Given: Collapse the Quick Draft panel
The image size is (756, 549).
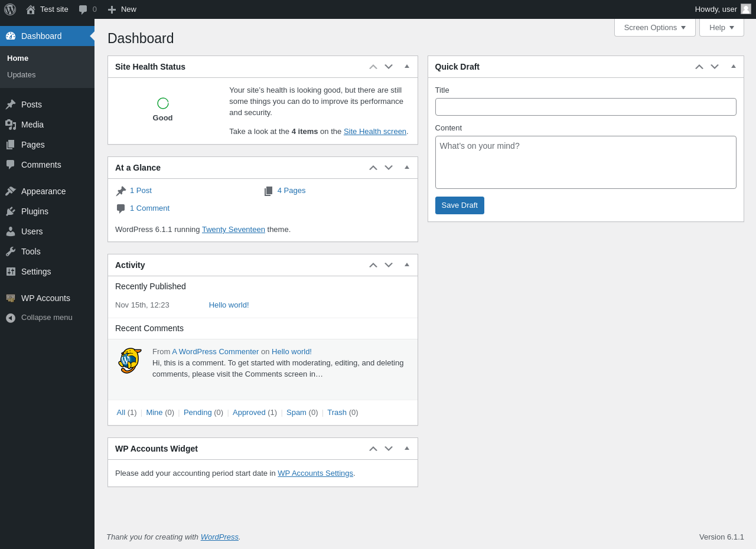Looking at the screenshot, I should click(734, 67).
